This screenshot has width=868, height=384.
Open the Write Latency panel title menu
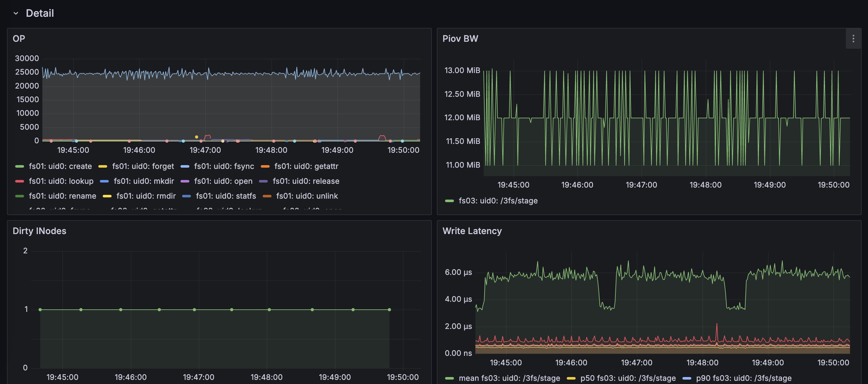(x=472, y=231)
